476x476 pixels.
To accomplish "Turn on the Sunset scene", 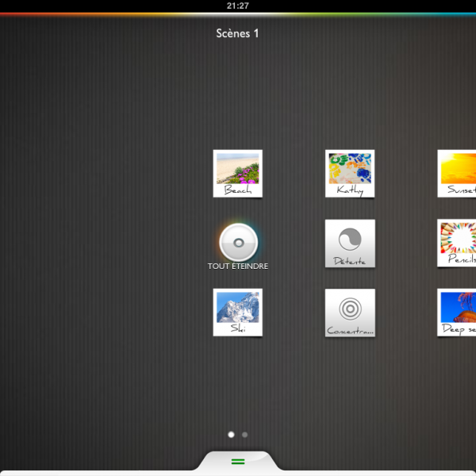I will tap(459, 173).
